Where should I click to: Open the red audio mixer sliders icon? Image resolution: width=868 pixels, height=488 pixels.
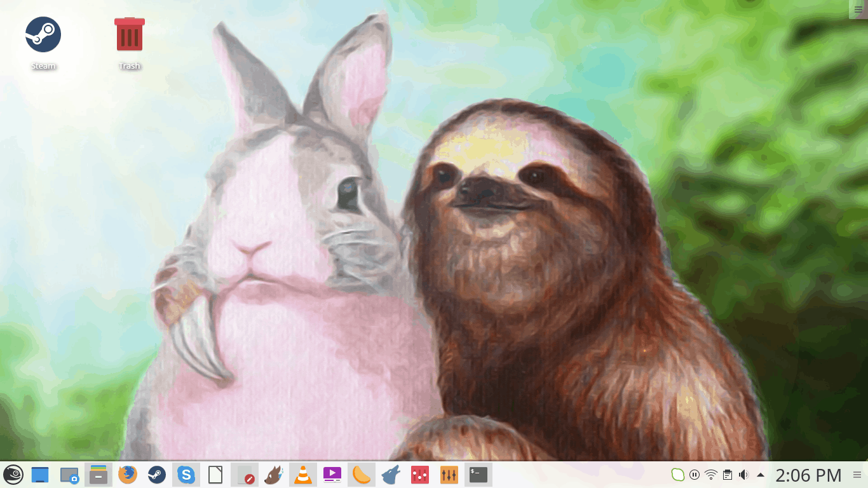tap(420, 475)
